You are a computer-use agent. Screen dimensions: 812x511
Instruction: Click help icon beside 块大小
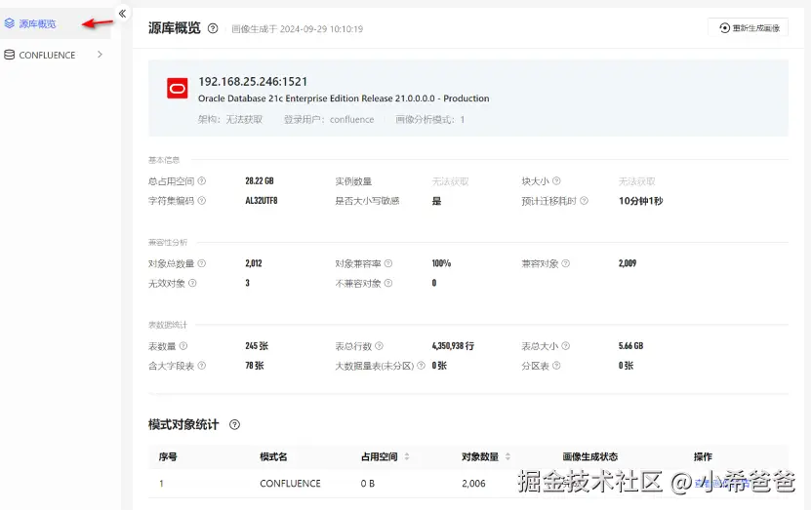[x=556, y=181]
